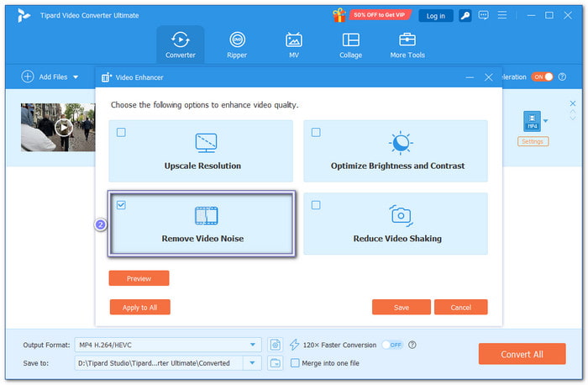This screenshot has width=588, height=385.
Task: Check Optimize Brightness and Contrast checkbox
Action: [x=316, y=132]
